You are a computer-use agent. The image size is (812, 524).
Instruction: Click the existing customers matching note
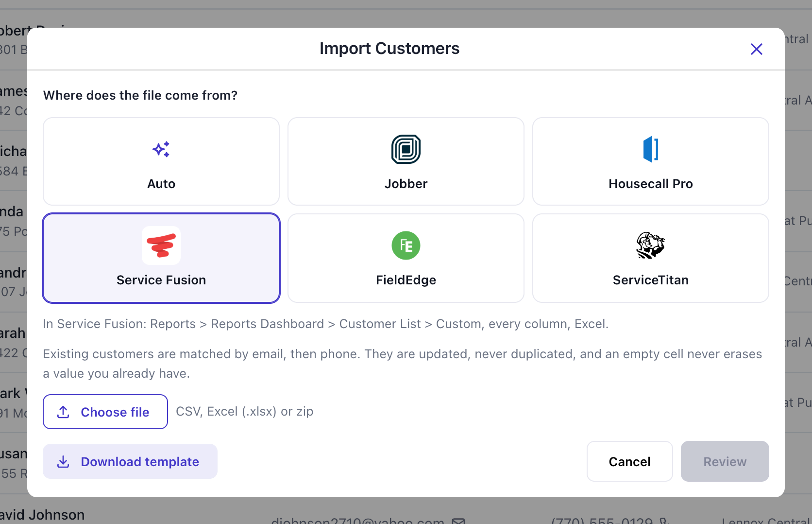402,364
